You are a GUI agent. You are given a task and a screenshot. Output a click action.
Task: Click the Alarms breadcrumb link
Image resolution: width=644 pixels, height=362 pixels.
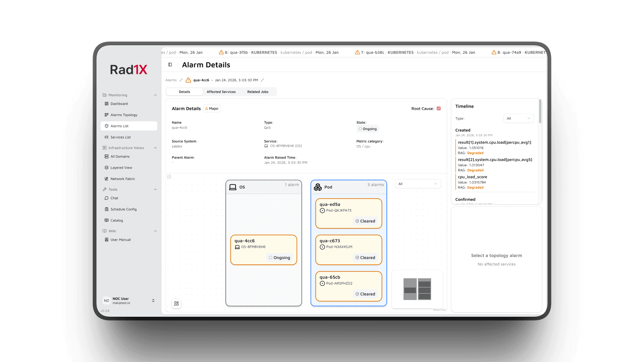point(171,80)
